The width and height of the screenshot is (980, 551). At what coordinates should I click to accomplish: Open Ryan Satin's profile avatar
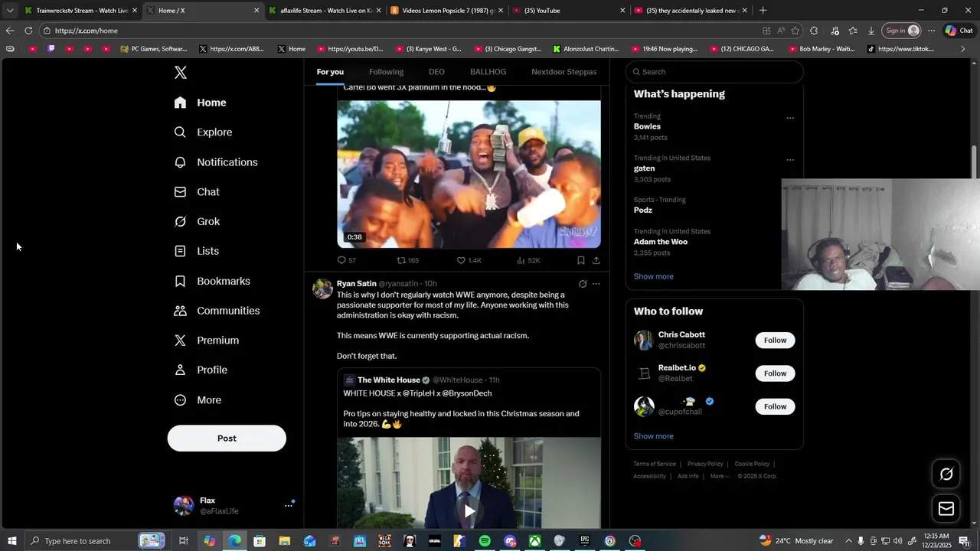click(x=322, y=289)
